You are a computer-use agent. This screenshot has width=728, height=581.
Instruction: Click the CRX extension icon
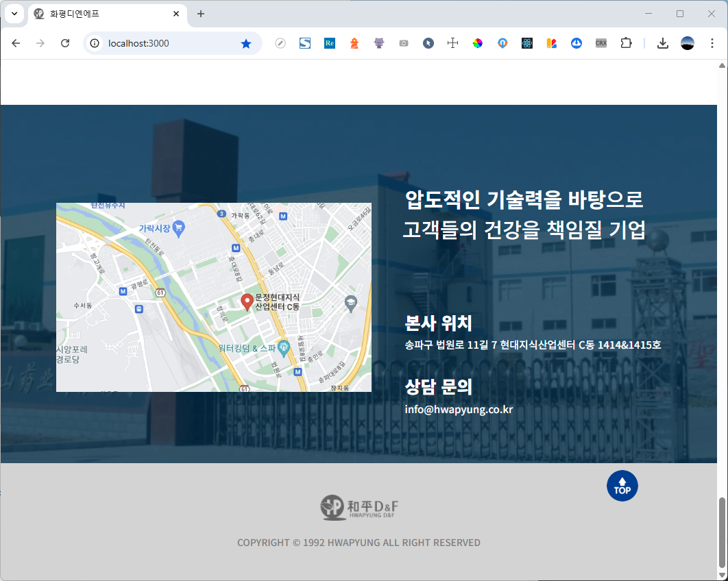pyautogui.click(x=600, y=43)
